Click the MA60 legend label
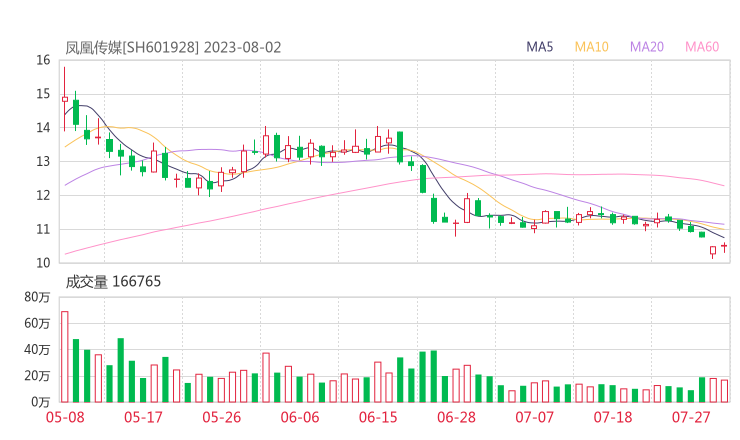Image resolution: width=740 pixels, height=440 pixels. [x=702, y=47]
